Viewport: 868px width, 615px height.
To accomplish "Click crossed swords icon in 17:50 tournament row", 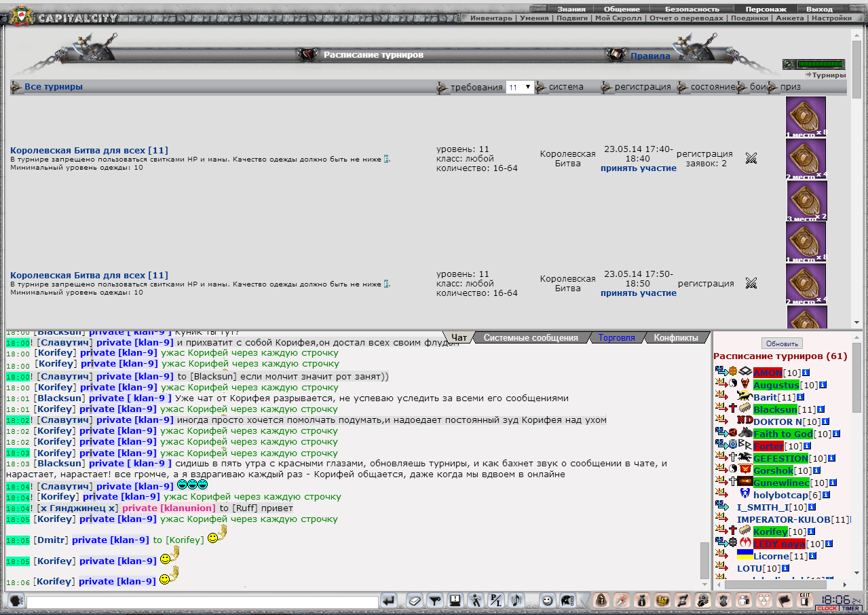I will (751, 283).
